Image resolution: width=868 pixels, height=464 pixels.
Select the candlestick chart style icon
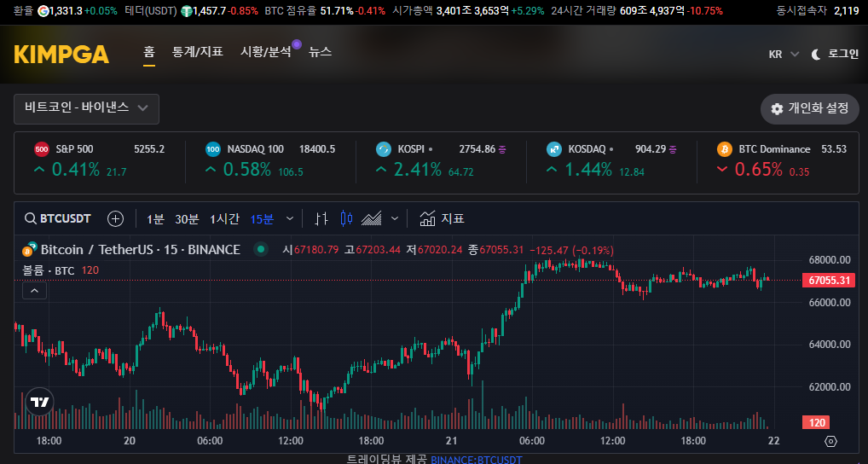click(346, 218)
